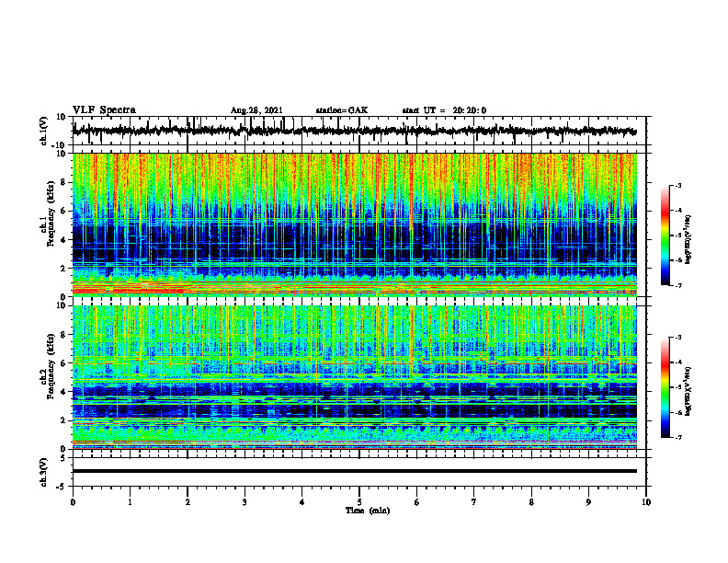
Task: Click the "station=GAK" header label
Action: coord(342,110)
